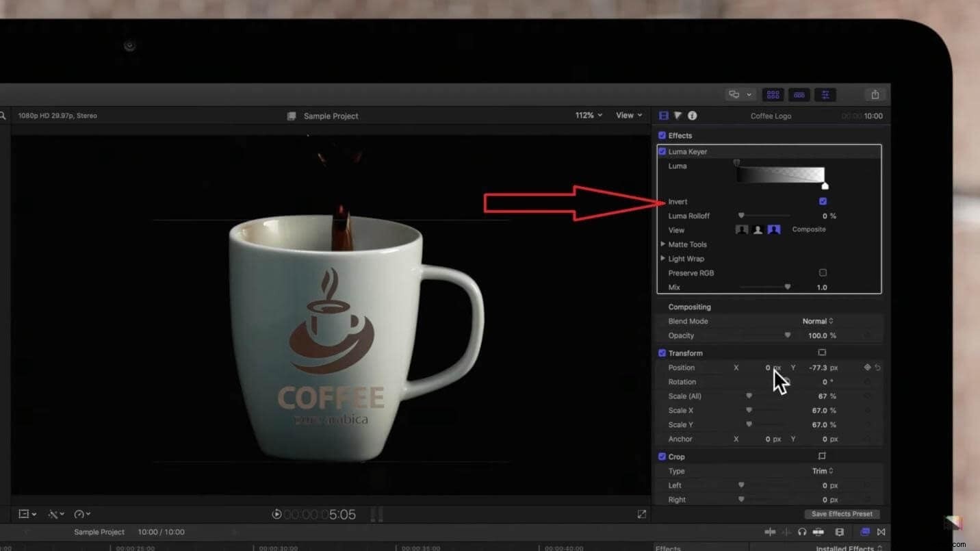
Task: Open the Blend Mode dropdown showing Normal
Action: (818, 320)
